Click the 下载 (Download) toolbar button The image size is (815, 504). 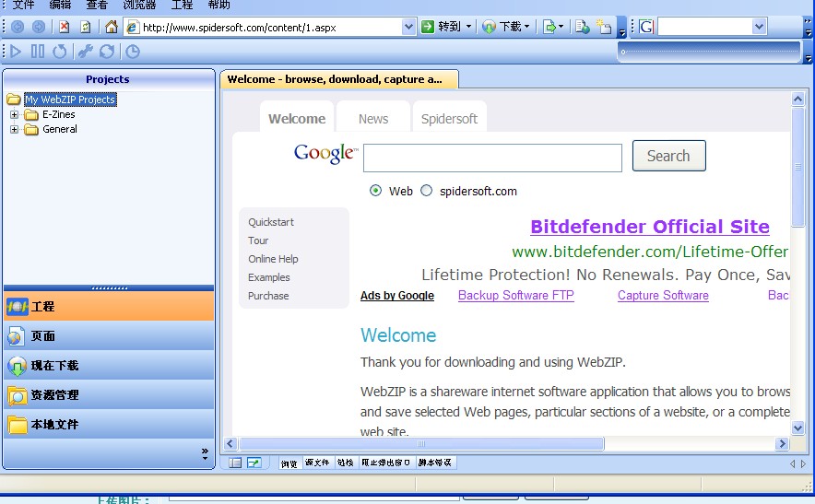[502, 27]
